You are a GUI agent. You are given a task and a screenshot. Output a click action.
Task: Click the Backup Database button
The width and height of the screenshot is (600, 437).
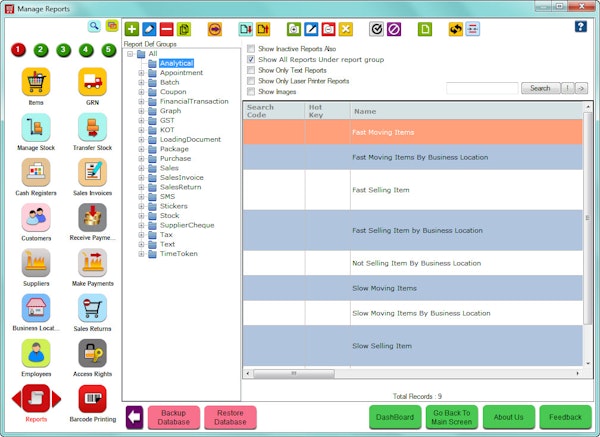tap(174, 417)
